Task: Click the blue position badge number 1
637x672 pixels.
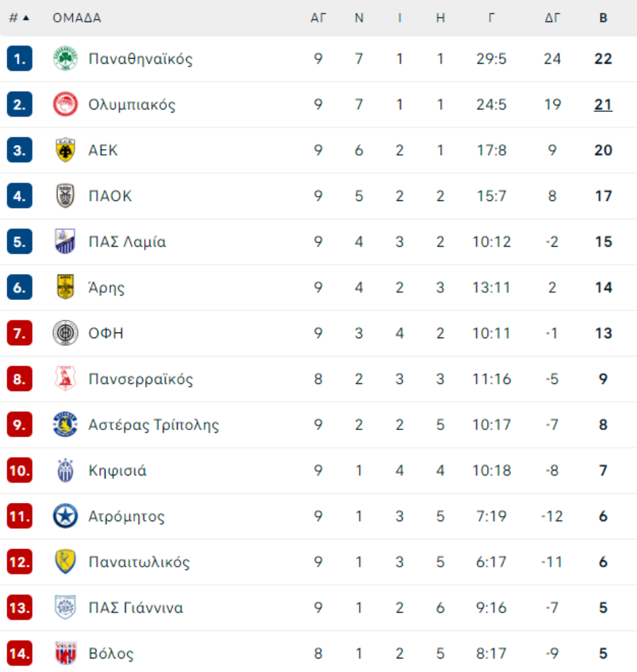Action: [19, 58]
